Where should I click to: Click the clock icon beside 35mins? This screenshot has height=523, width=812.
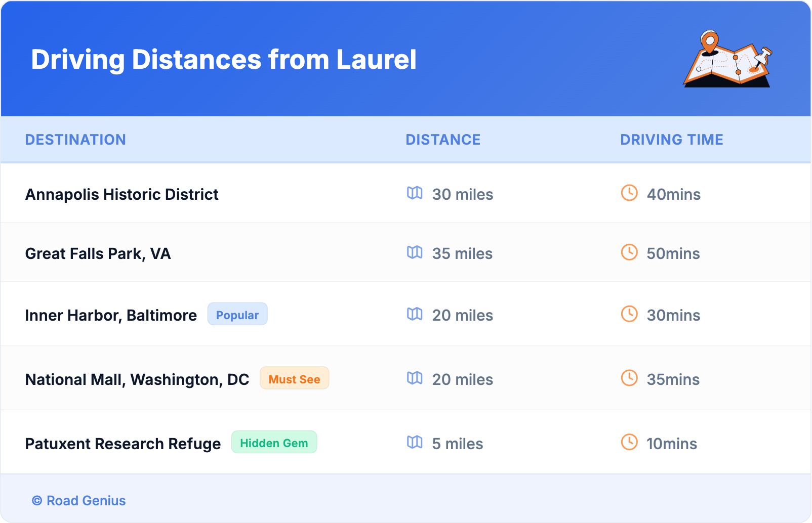pos(629,378)
